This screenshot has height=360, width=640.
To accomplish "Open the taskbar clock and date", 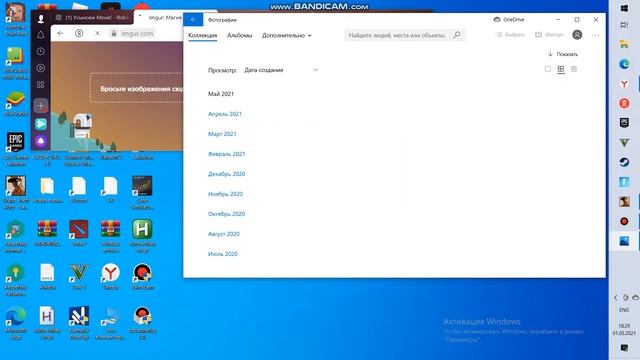I will tap(624, 329).
